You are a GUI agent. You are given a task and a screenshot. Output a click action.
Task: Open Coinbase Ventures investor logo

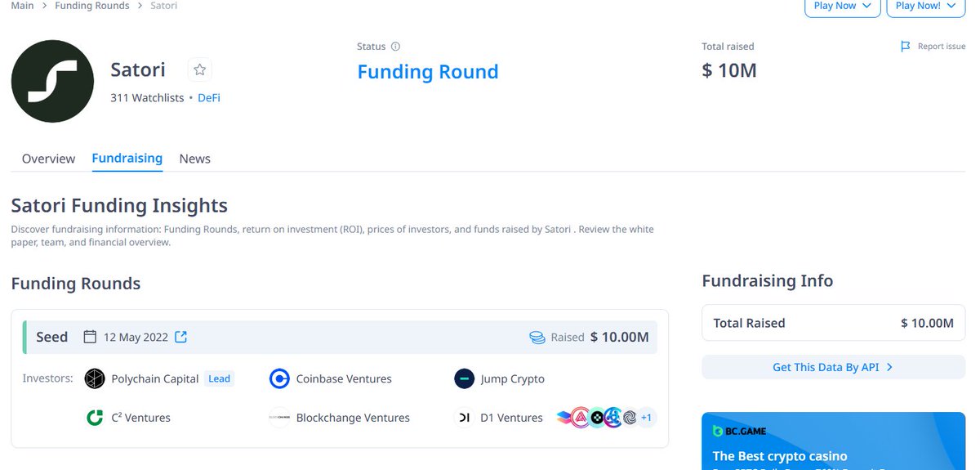click(x=279, y=378)
